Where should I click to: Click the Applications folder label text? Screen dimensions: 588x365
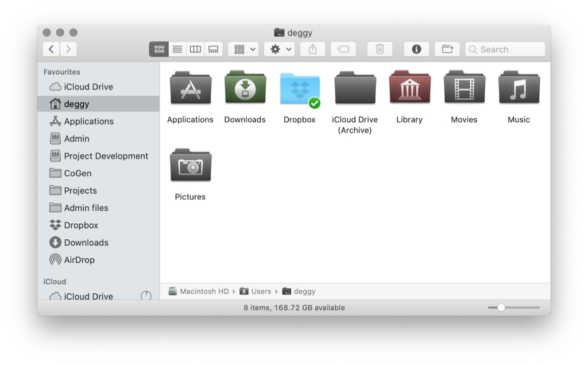click(x=190, y=119)
